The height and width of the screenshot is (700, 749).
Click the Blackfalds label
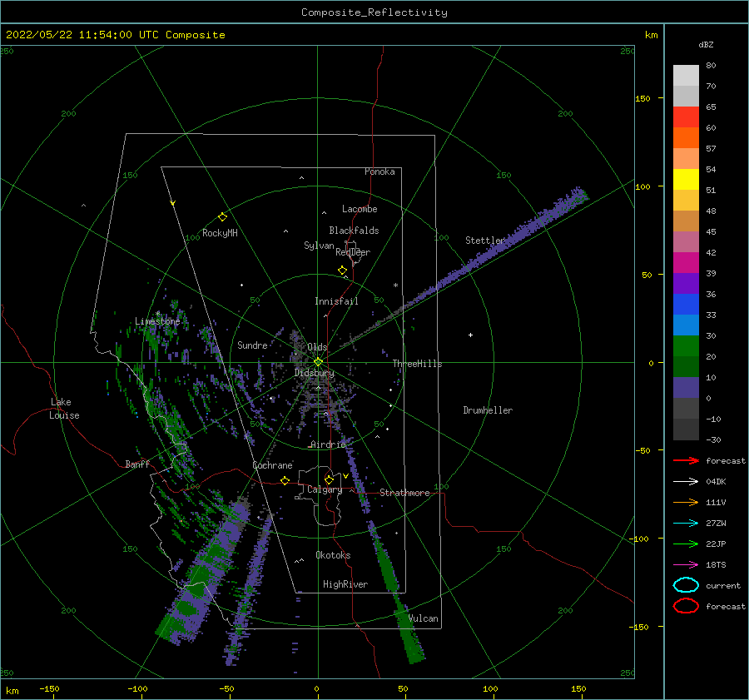(x=354, y=231)
